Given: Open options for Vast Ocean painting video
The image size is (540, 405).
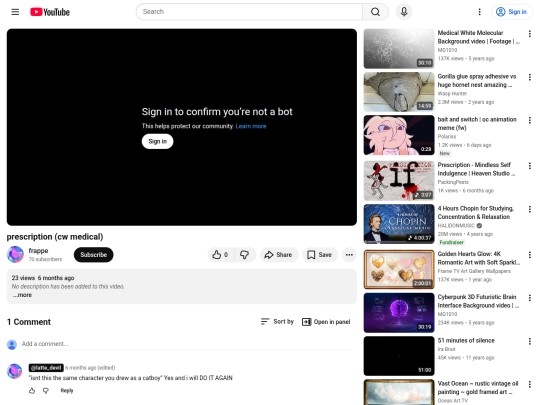Looking at the screenshot, I should (x=530, y=384).
